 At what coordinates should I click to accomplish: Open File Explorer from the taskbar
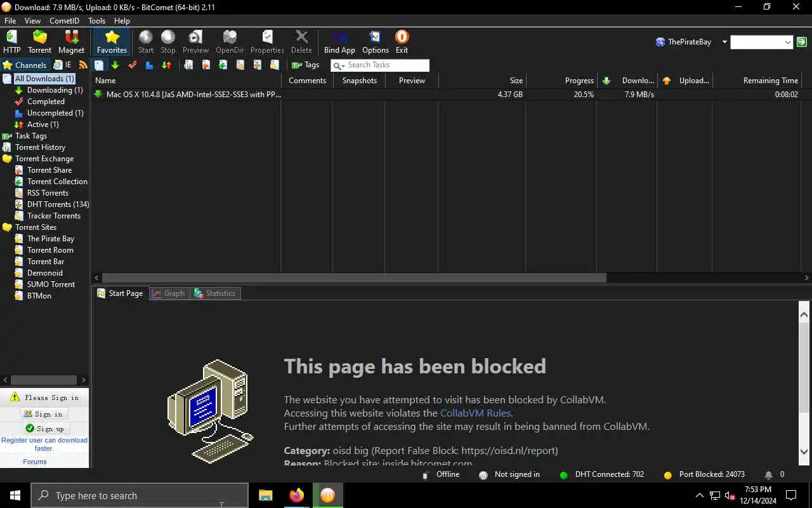click(265, 495)
